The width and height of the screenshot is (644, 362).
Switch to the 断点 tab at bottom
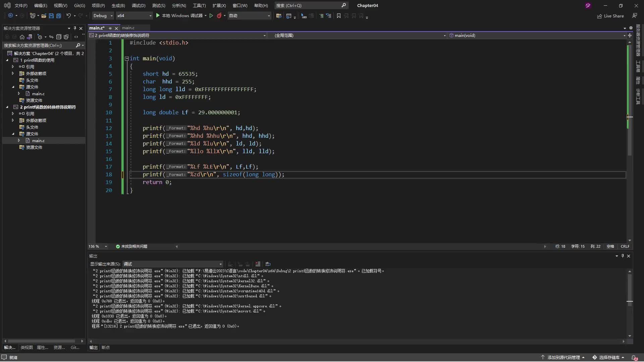(x=106, y=348)
